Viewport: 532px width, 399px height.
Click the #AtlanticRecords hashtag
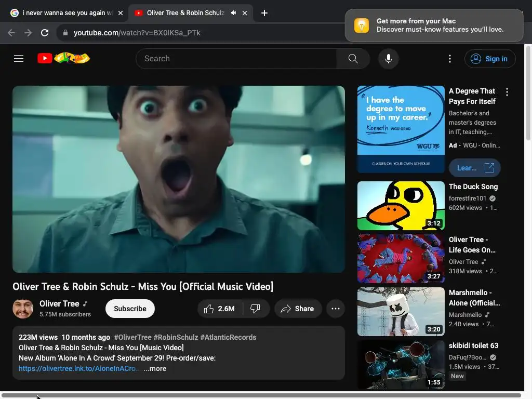[x=229, y=337]
